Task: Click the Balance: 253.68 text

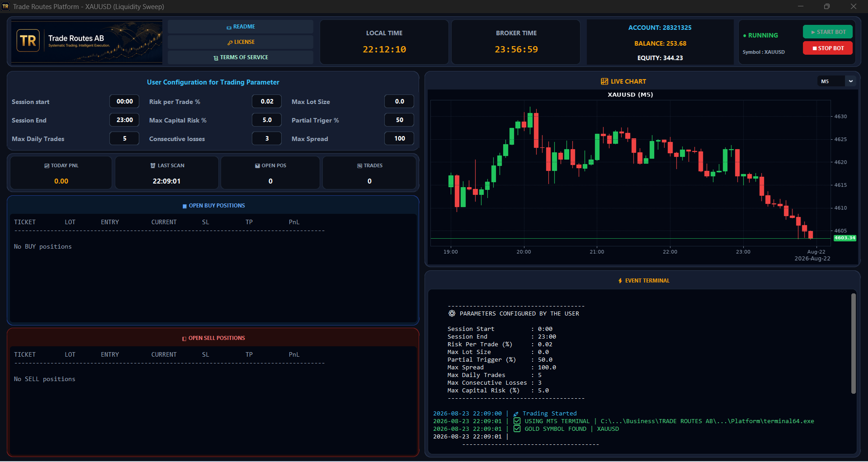Action: (660, 43)
